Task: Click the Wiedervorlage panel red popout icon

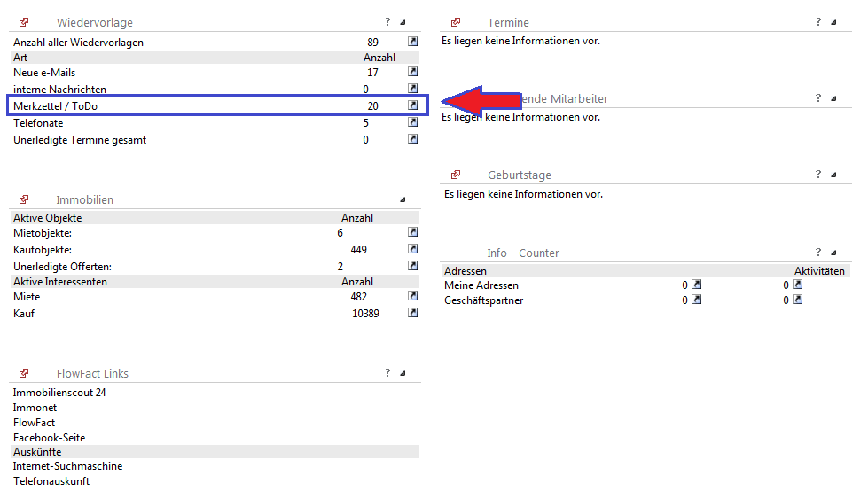Action: 24,22
